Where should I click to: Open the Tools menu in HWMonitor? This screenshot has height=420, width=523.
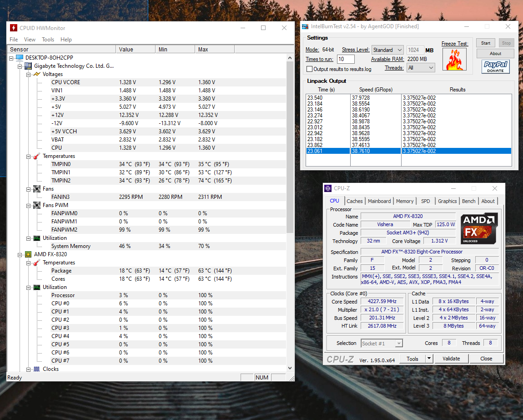click(48, 40)
